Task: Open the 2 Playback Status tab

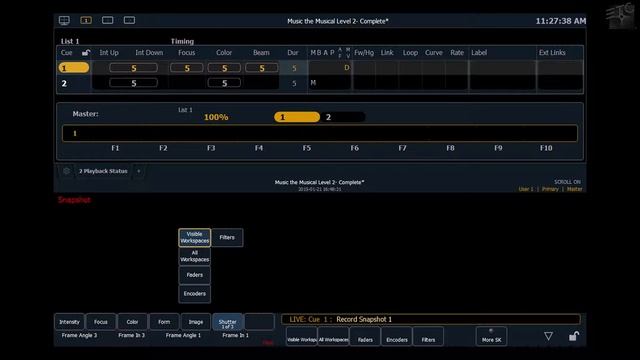Action: click(103, 171)
